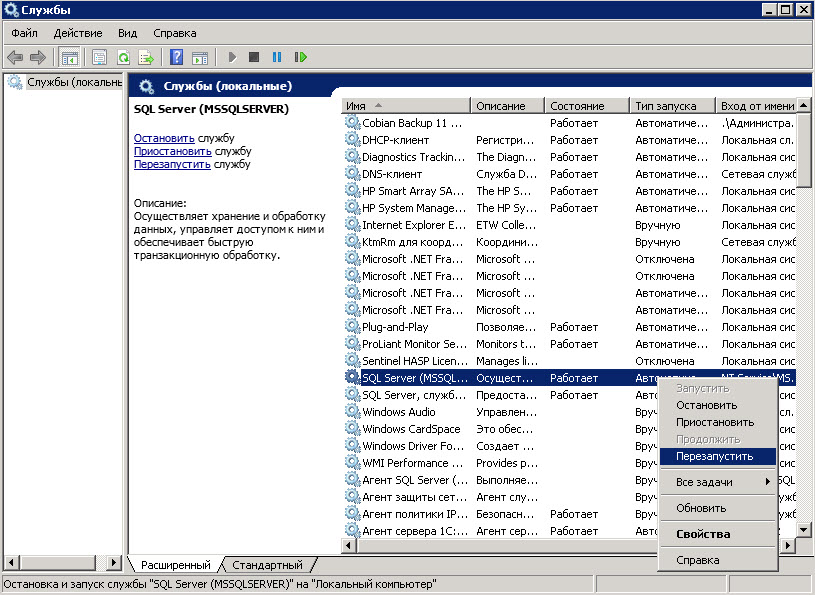Screen dimensions: 815x595
Task: Open the Properties toolbar icon
Action: pyautogui.click(x=99, y=57)
